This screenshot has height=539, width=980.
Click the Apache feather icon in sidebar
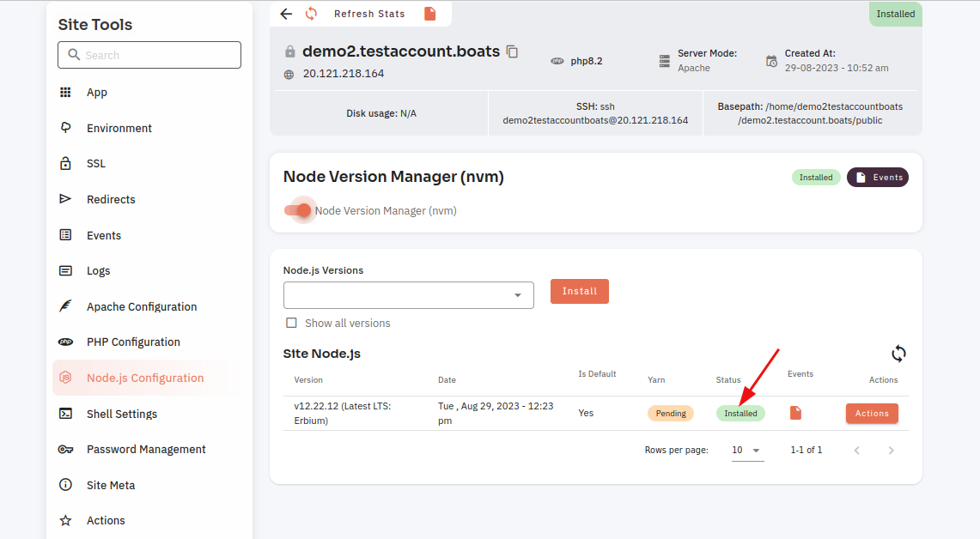click(x=65, y=306)
